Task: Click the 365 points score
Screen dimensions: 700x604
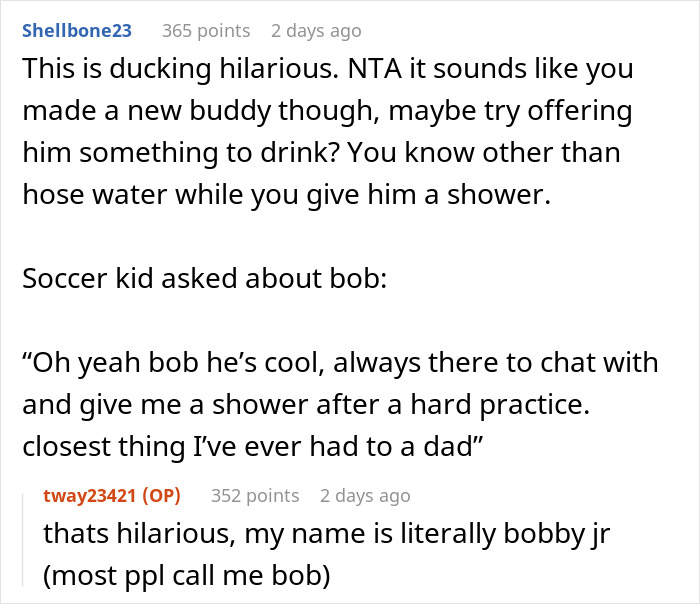Action: (206, 31)
